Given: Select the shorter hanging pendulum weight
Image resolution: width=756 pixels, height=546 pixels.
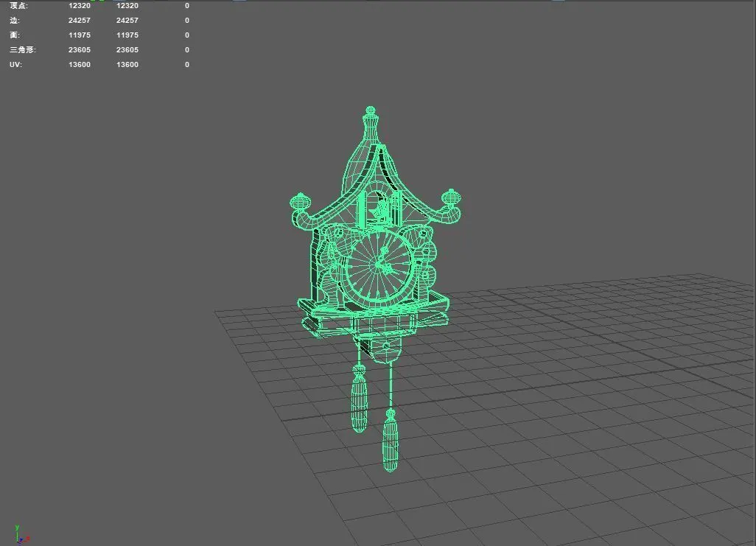Looking at the screenshot, I should [x=359, y=399].
